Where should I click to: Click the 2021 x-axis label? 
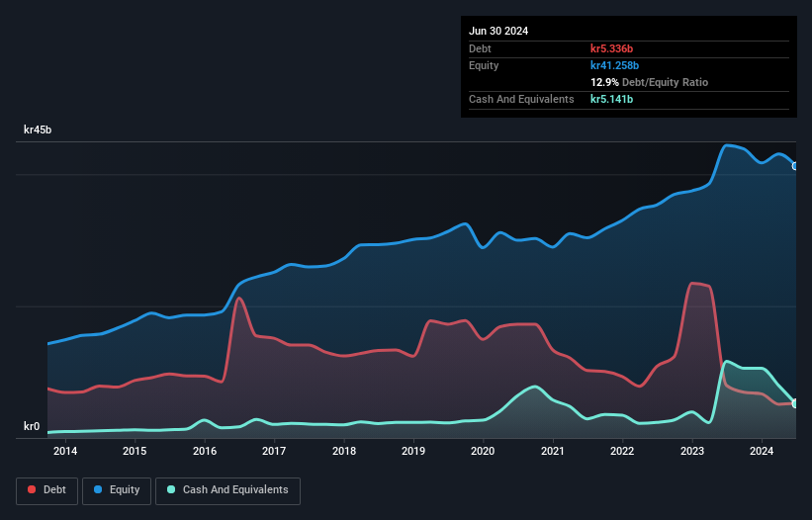553,451
